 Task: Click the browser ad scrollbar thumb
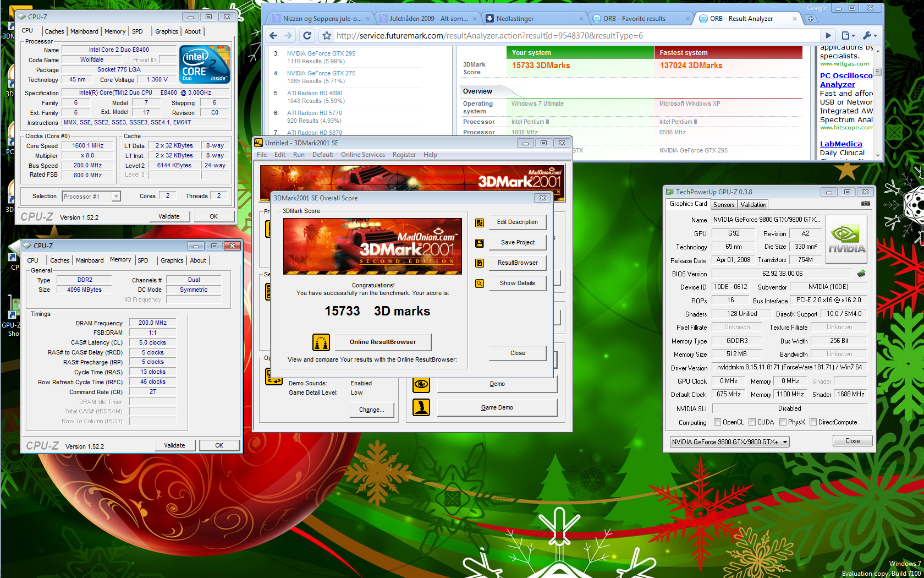(x=878, y=72)
